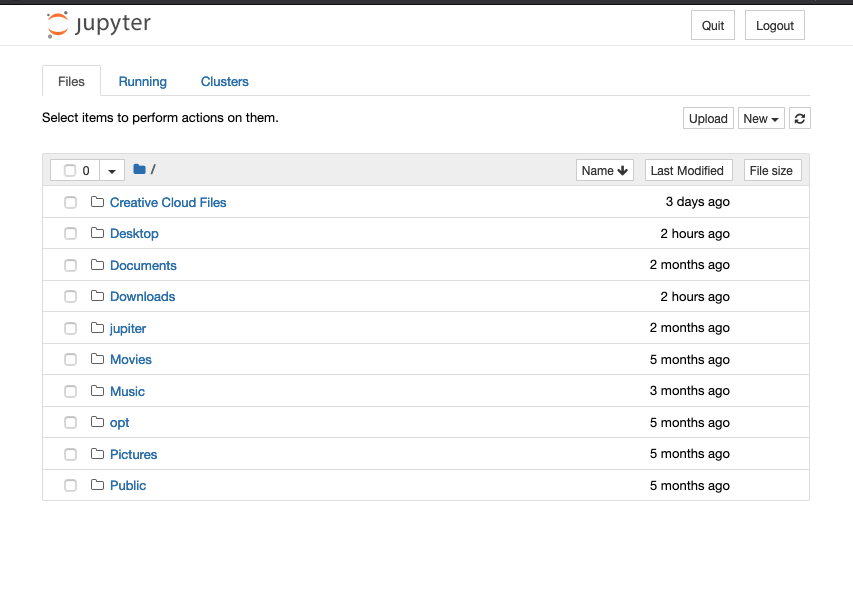Screen dimensions: 853x612
Task: Click the folder icon beside Desktop
Action: tap(97, 233)
